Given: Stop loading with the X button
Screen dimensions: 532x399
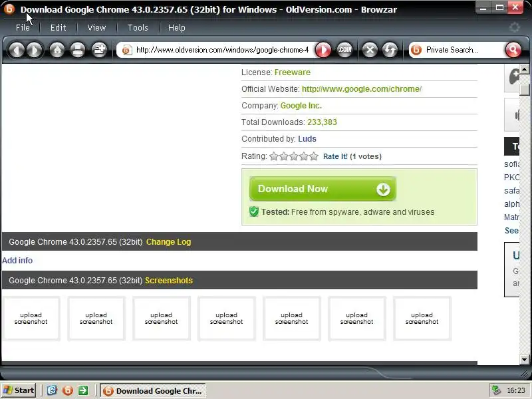Looking at the screenshot, I should click(x=370, y=51).
